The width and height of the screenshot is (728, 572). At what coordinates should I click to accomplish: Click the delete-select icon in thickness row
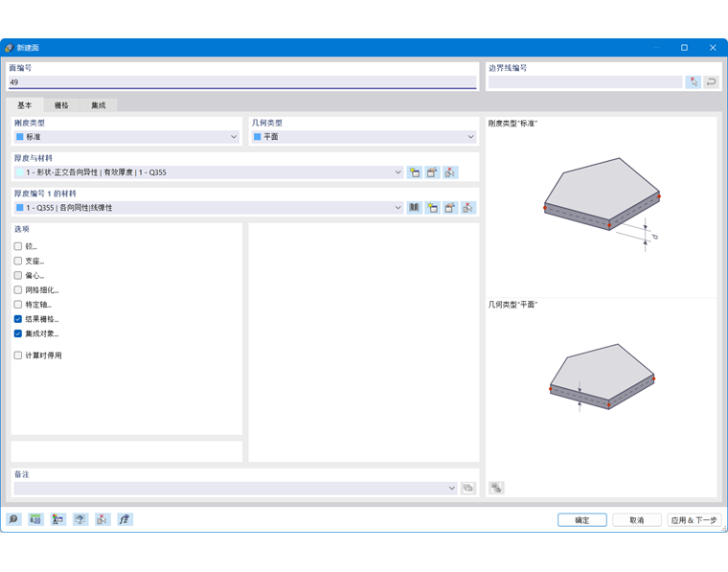(450, 172)
